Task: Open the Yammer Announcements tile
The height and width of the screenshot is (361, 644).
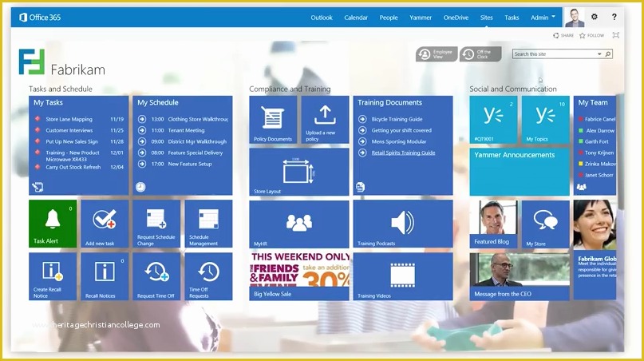Action: 520,172
